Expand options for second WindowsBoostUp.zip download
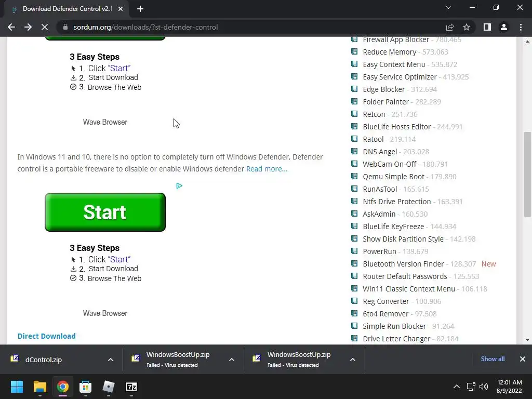The height and width of the screenshot is (399, 532). point(353,360)
